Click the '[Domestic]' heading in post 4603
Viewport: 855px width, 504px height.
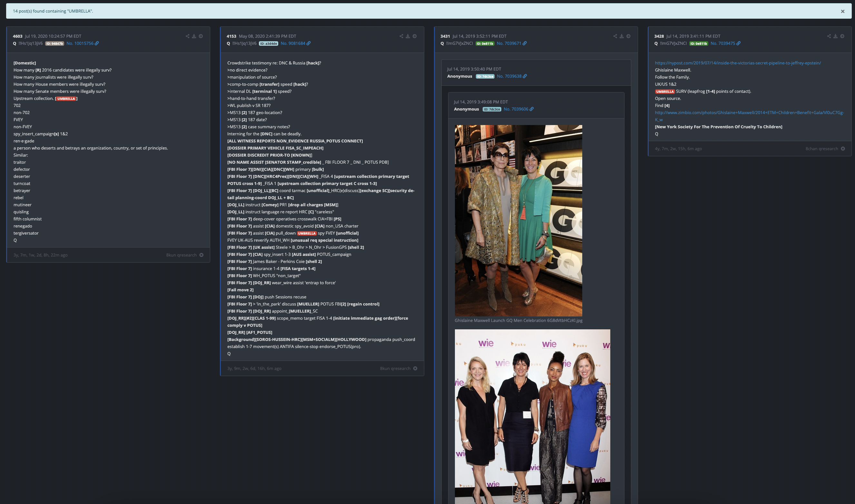(x=25, y=63)
